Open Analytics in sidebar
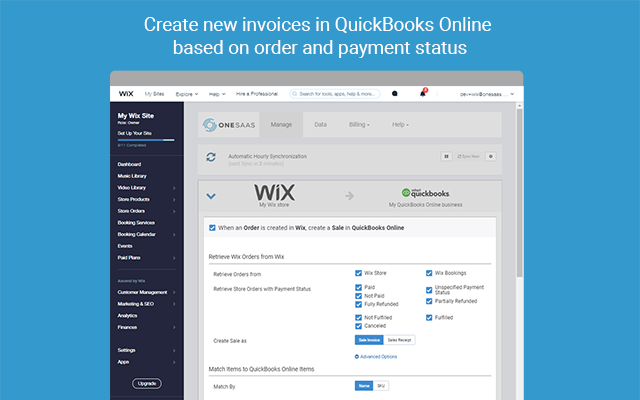Image resolution: width=640 pixels, height=400 pixels. [127, 316]
